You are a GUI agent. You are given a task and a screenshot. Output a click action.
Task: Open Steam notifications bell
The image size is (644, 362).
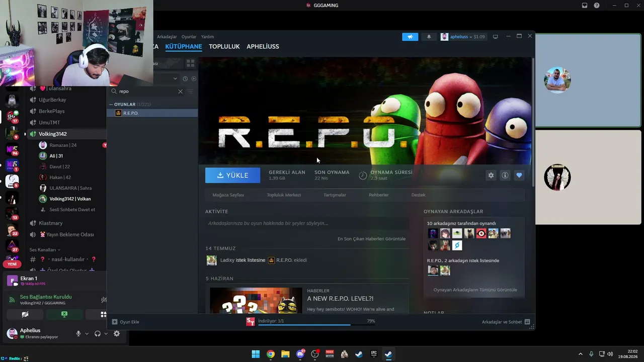pos(429,37)
